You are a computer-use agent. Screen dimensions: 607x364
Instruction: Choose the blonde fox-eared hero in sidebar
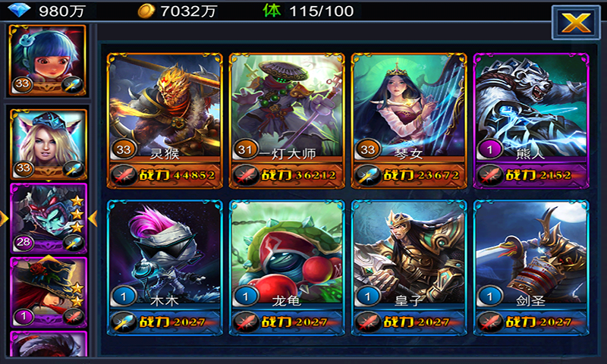click(48, 144)
